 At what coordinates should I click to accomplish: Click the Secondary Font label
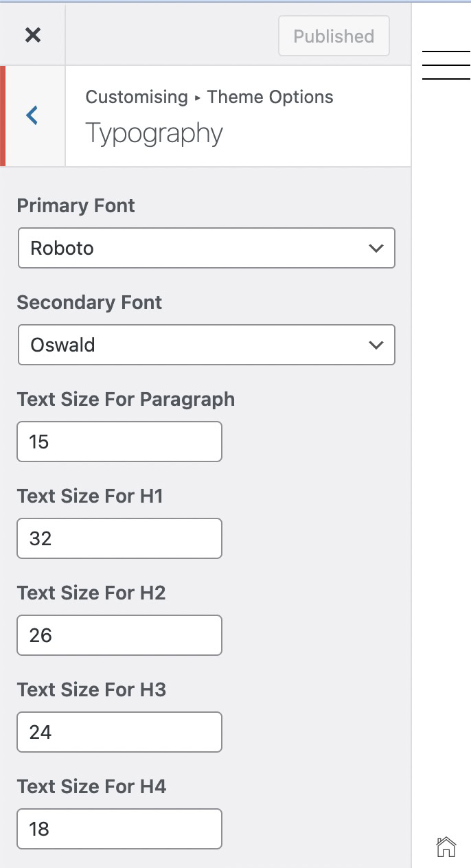pos(89,302)
